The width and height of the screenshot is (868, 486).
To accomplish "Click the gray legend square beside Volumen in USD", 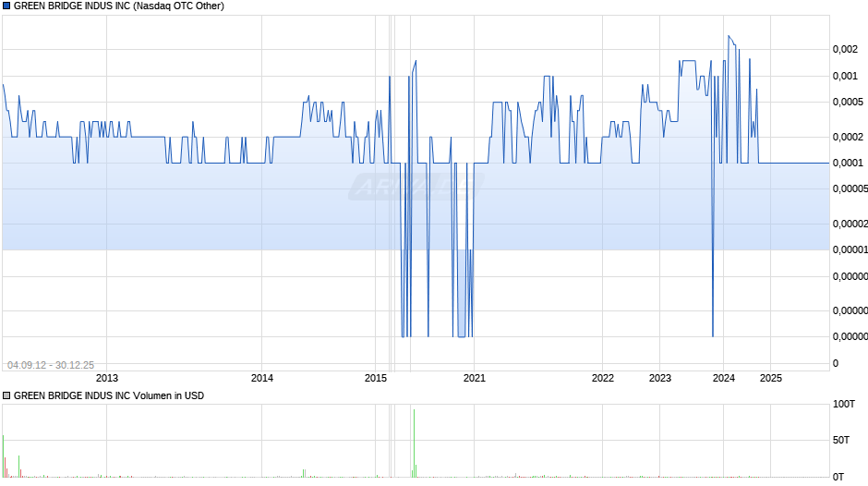I will pyautogui.click(x=6, y=395).
